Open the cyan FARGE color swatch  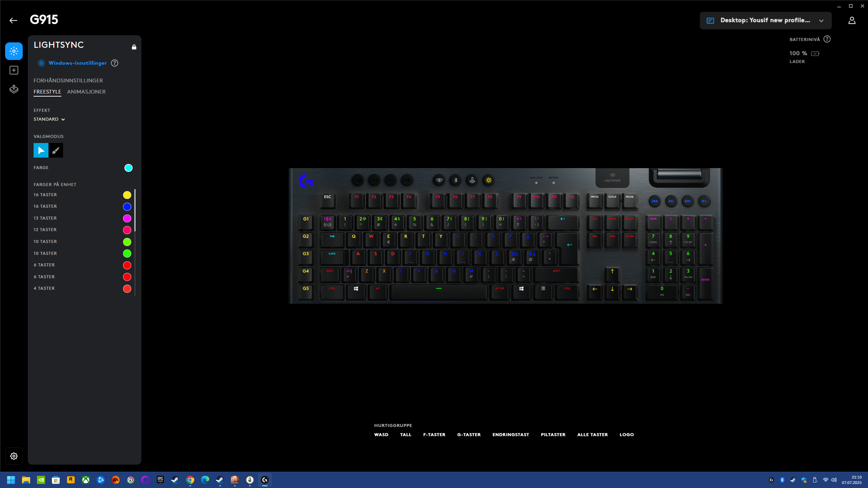coord(128,168)
